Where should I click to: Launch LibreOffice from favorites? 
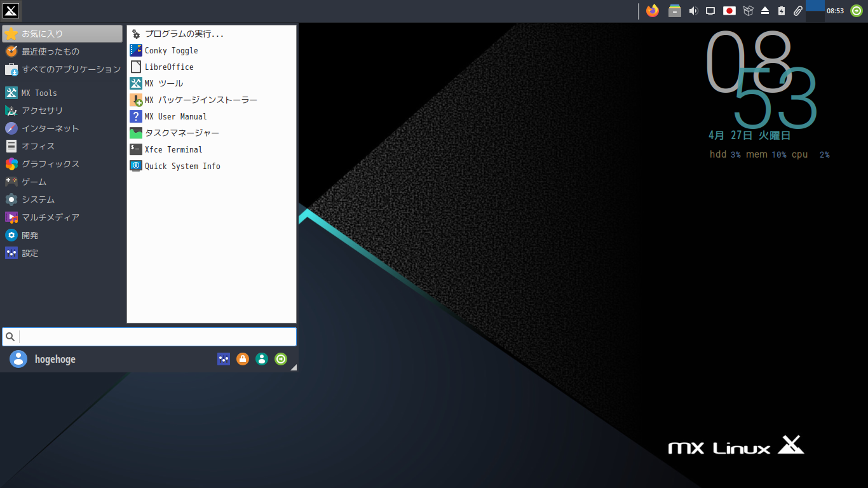[x=212, y=67]
